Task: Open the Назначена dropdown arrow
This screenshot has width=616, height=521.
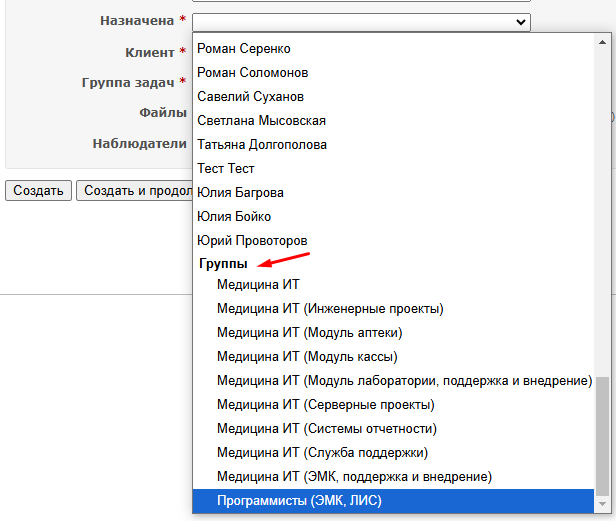Action: point(520,21)
